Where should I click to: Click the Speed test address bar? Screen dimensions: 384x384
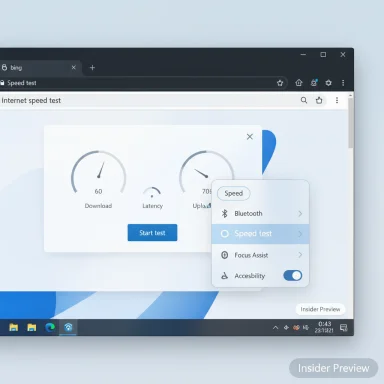pyautogui.click(x=143, y=83)
